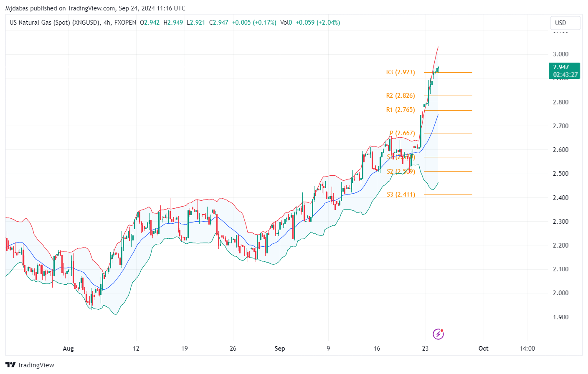Click the 3.000 price scale label
Image resolution: width=588 pixels, height=374 pixels.
coord(560,54)
